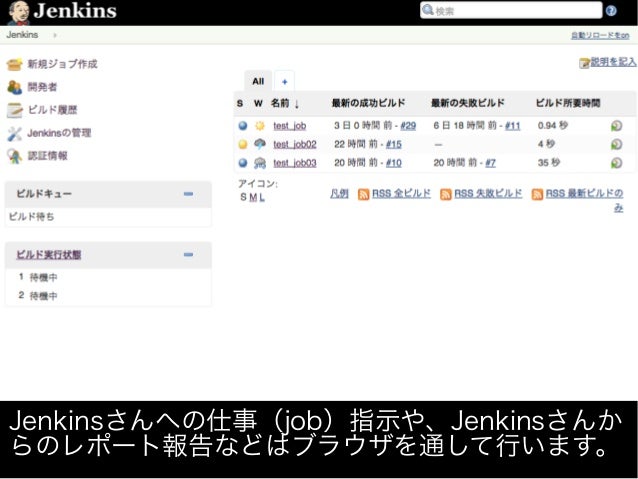Open Jenkinsの管理 menu item
Screen dimensions: 638x479
click(59, 133)
